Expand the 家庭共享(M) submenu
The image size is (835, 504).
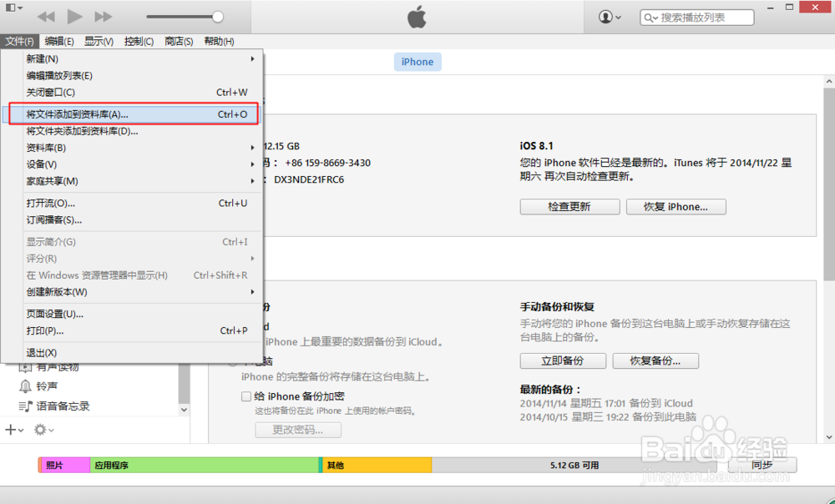132,181
